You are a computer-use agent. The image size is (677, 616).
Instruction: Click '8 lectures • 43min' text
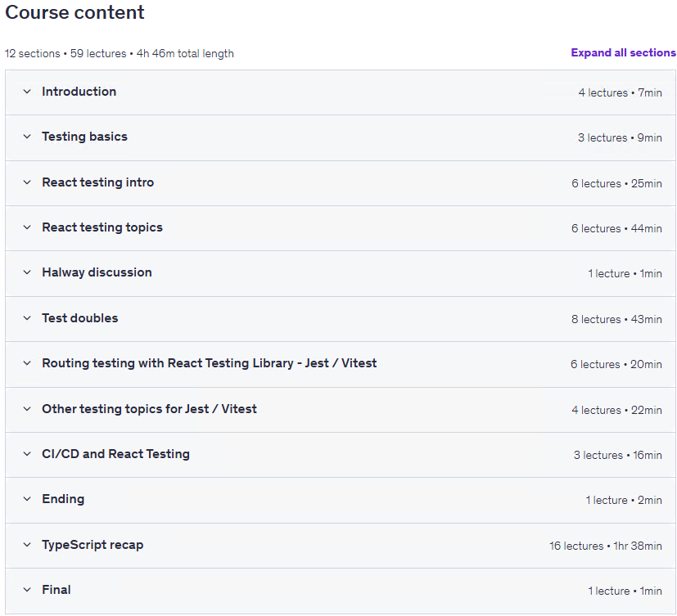click(x=616, y=319)
